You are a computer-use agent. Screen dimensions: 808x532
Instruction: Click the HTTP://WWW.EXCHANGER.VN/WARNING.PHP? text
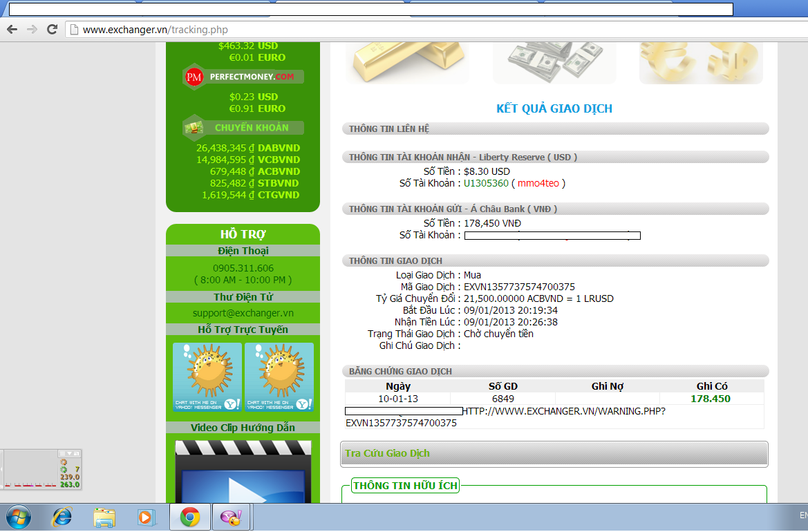point(564,411)
